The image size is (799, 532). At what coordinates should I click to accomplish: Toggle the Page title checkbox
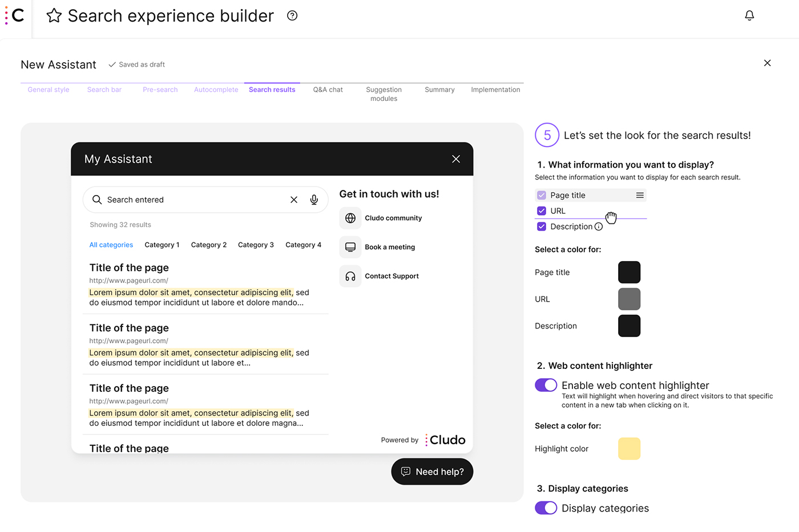pyautogui.click(x=542, y=195)
